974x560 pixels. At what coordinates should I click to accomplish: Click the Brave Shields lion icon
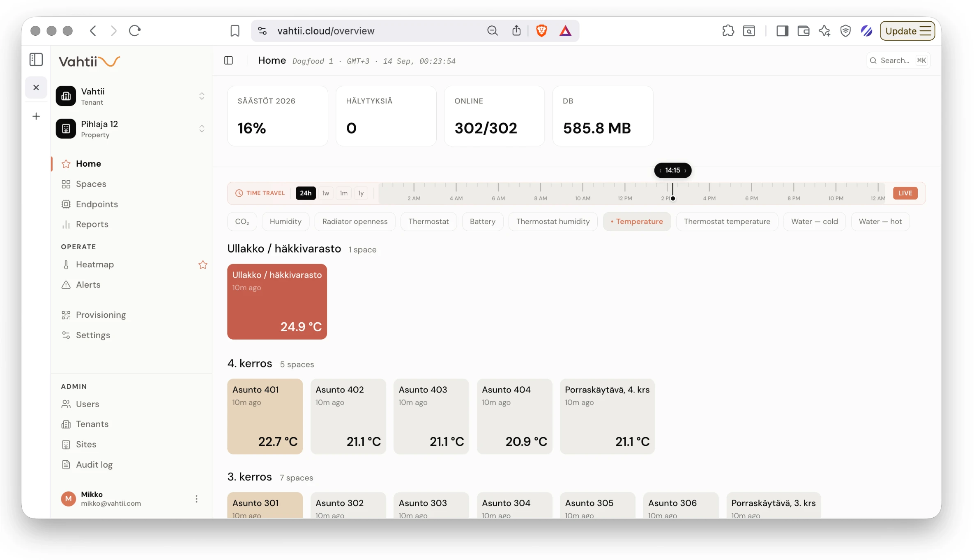541,31
